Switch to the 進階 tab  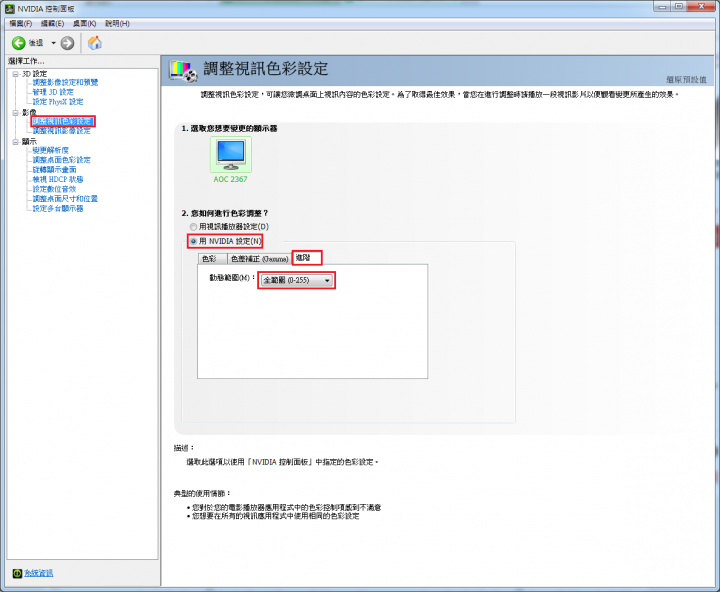[307, 258]
